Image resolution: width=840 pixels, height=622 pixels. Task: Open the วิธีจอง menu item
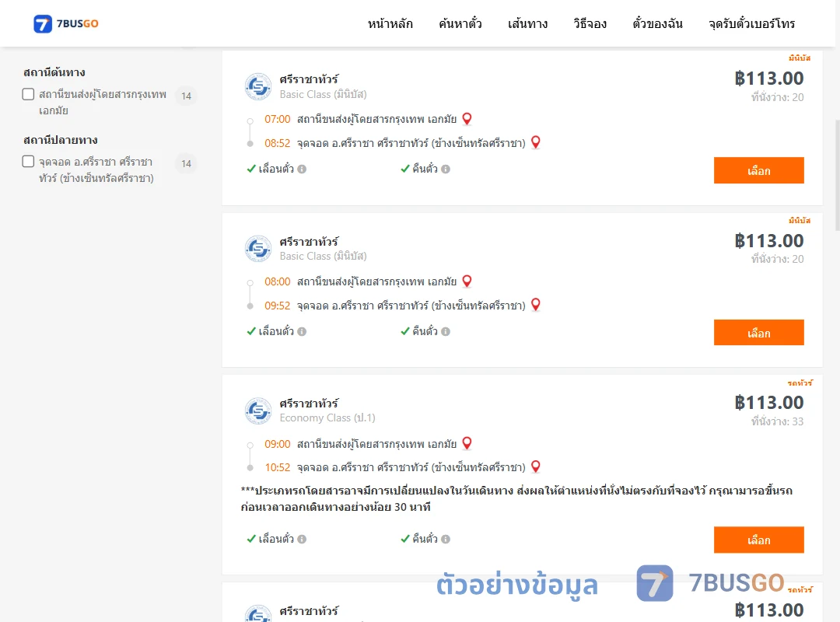tap(590, 24)
